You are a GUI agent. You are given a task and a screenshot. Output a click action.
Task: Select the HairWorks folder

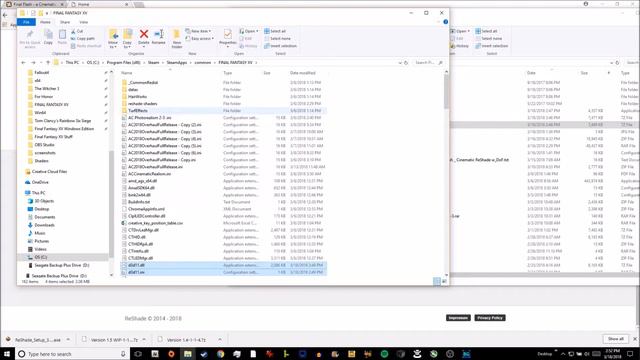click(137, 97)
